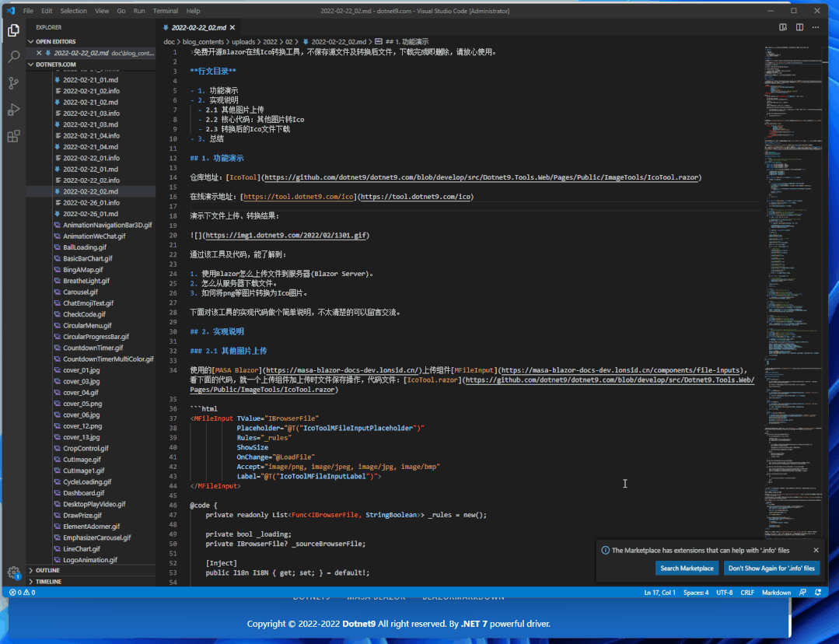Viewport: 839px width, 644px height.
Task: Click the errors and warnings status indicator
Action: click(x=22, y=593)
